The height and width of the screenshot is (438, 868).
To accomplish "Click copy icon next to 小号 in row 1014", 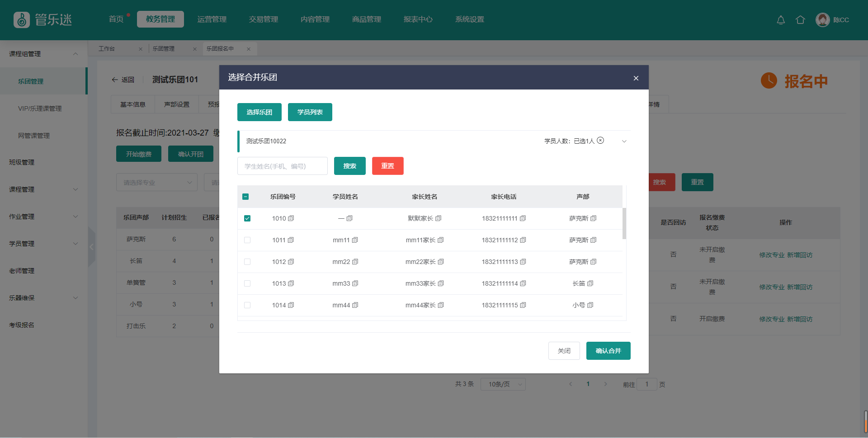I will tap(590, 305).
